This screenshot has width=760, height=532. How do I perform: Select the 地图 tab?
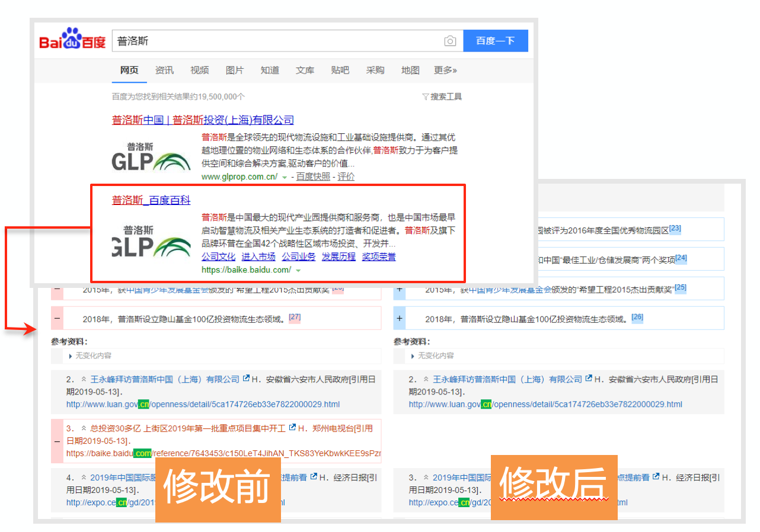(410, 70)
